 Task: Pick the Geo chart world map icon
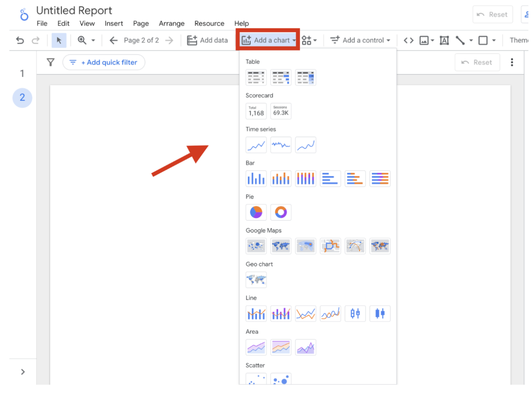(256, 280)
